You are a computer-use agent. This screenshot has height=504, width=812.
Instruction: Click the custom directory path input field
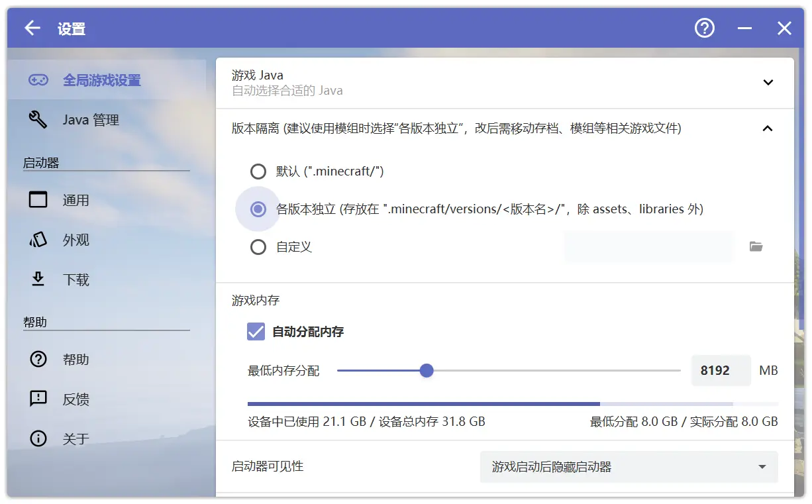click(x=648, y=246)
